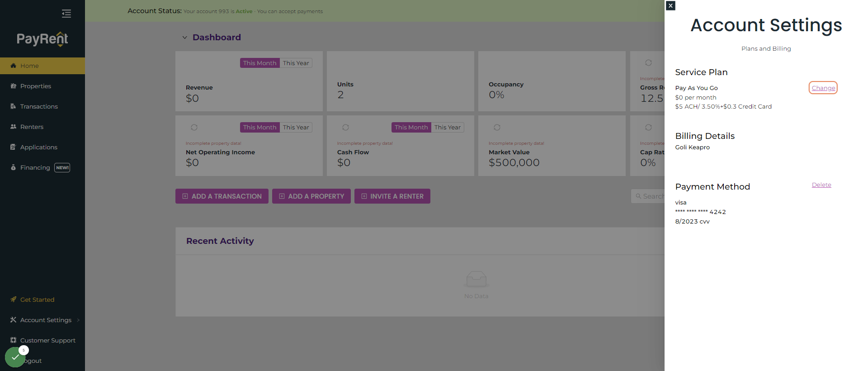Image resolution: width=868 pixels, height=371 pixels.
Task: Click card number ending 4242
Action: click(x=700, y=212)
